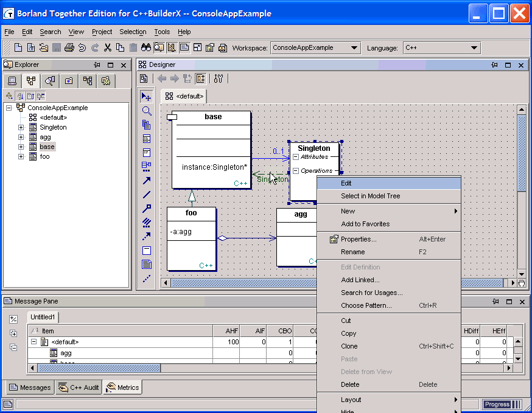
Task: Choose Edit in the context menu
Action: coord(389,184)
